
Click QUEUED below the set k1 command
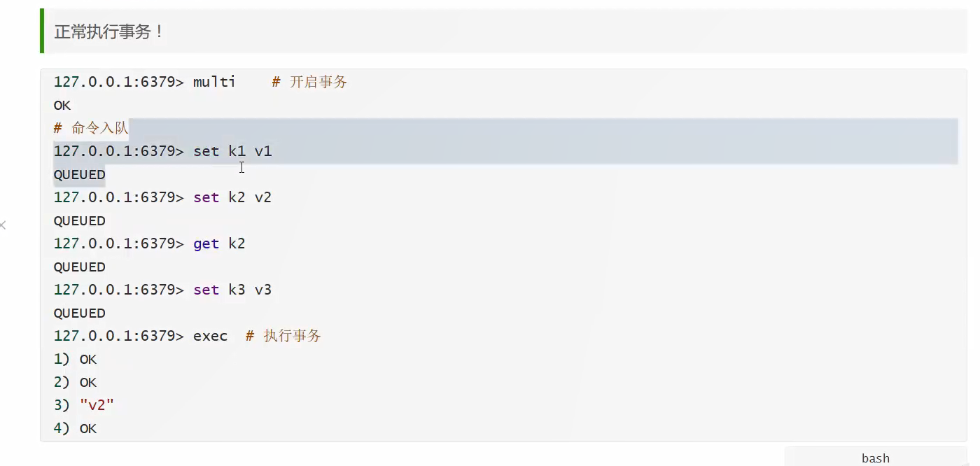(79, 174)
